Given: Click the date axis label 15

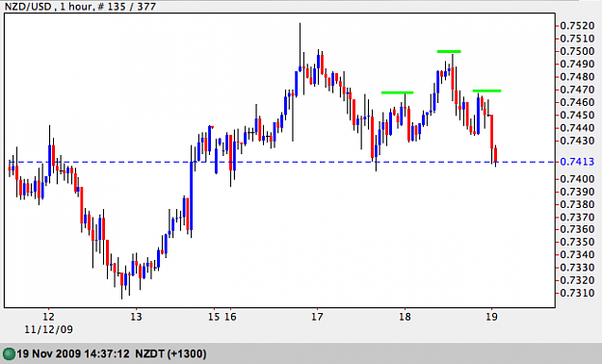Looking at the screenshot, I should click(x=214, y=317).
